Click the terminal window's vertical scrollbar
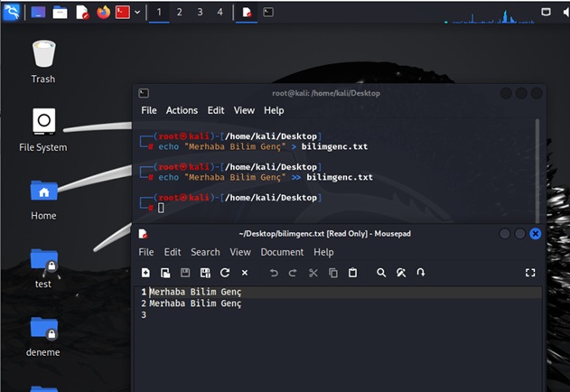 tap(537, 171)
